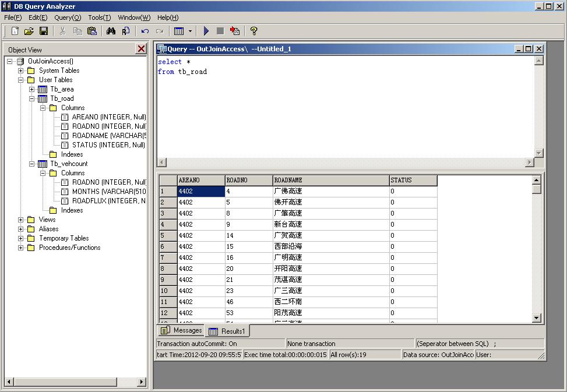
Task: Open the Find dialog with binoculars icon
Action: click(111, 30)
